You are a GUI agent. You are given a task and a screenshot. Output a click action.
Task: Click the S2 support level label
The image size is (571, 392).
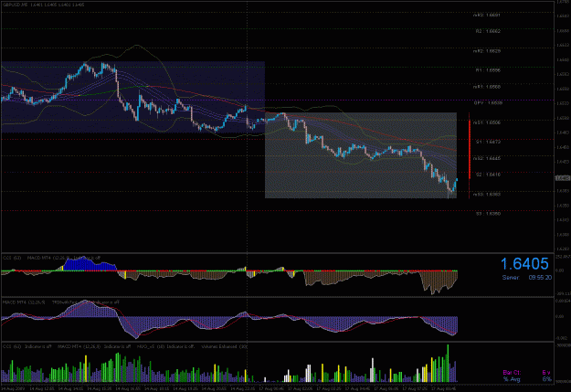point(488,175)
